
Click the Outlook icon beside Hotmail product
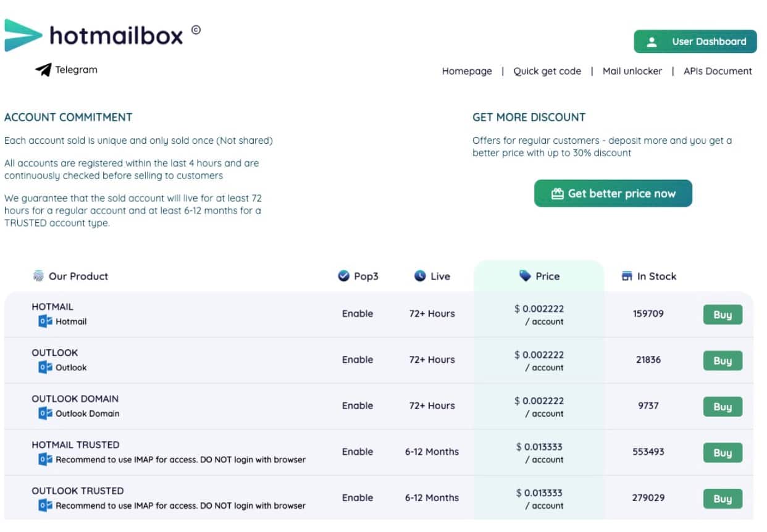pos(45,322)
